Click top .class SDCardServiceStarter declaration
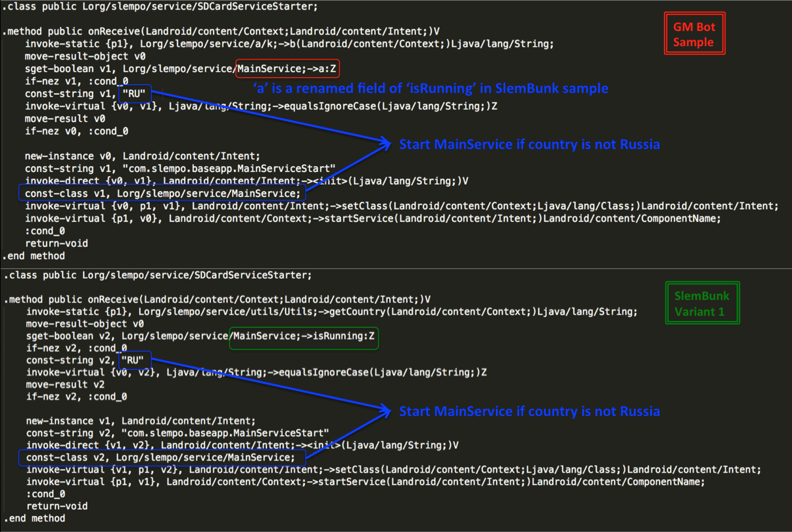 pyautogui.click(x=160, y=7)
